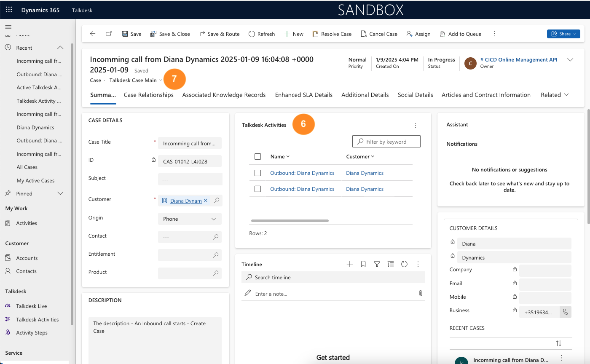Open the Talkdesk Case Main form selector
This screenshot has width=590, height=364.
pos(136,80)
